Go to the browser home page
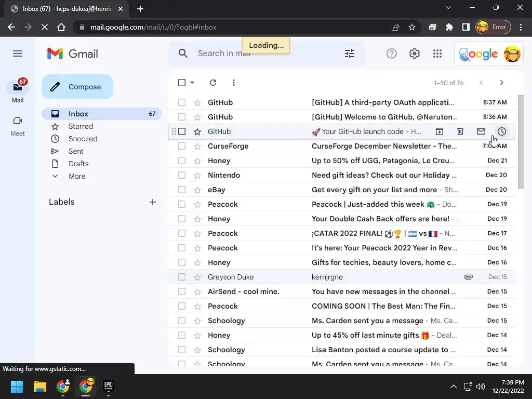The width and height of the screenshot is (532, 399). [x=61, y=27]
